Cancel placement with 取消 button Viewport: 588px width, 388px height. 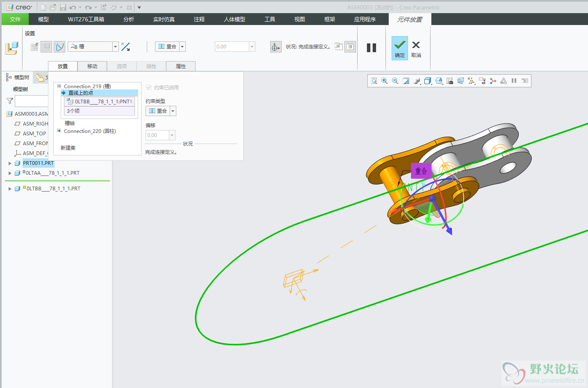pyautogui.click(x=416, y=48)
